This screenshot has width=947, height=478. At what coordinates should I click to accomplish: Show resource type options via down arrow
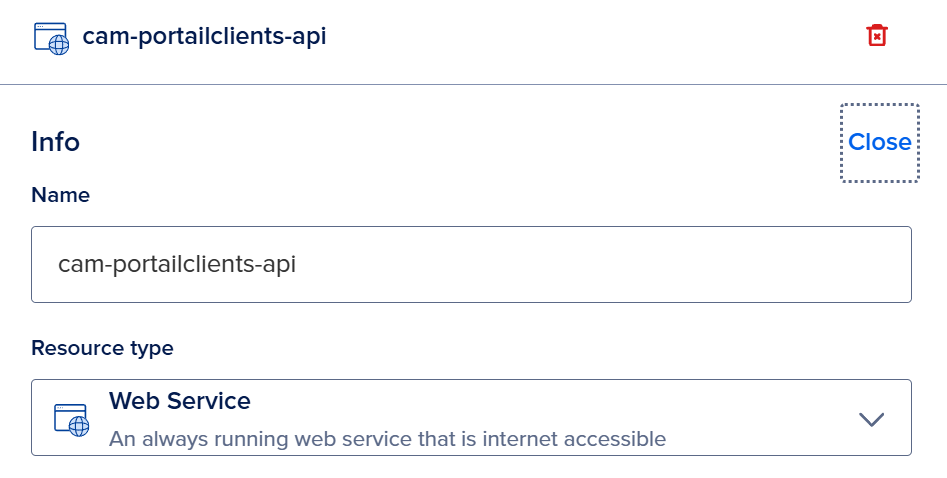872,419
